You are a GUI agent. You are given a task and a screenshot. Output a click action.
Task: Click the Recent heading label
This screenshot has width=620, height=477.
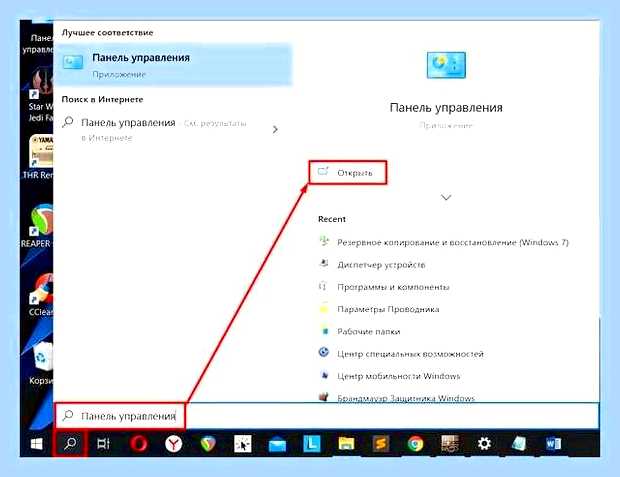coord(332,219)
